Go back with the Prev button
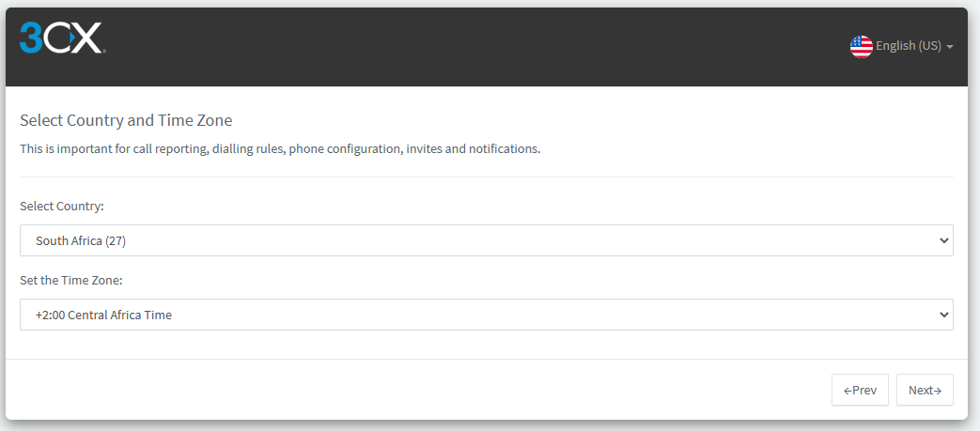 [860, 390]
